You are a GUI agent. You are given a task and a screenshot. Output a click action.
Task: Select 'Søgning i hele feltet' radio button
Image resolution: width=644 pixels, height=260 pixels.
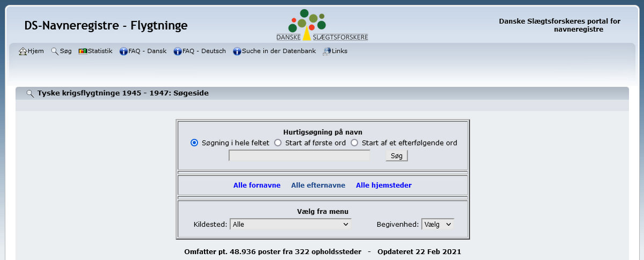194,143
